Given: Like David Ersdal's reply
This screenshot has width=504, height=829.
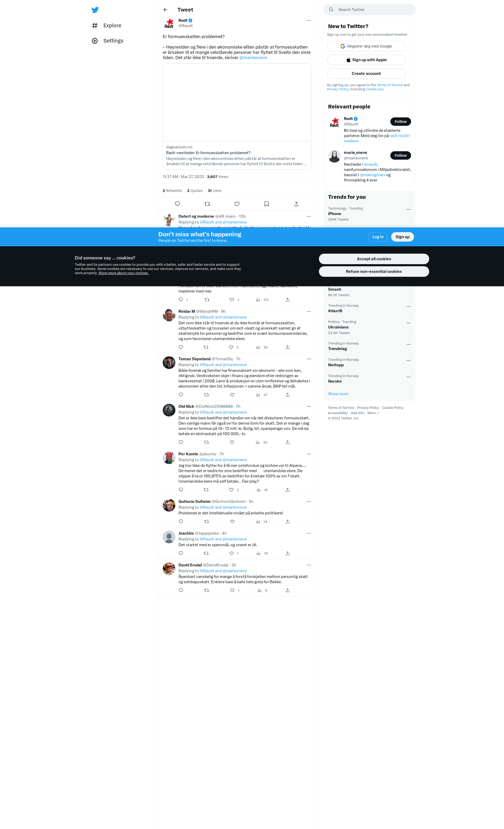Looking at the screenshot, I should pyautogui.click(x=232, y=590).
